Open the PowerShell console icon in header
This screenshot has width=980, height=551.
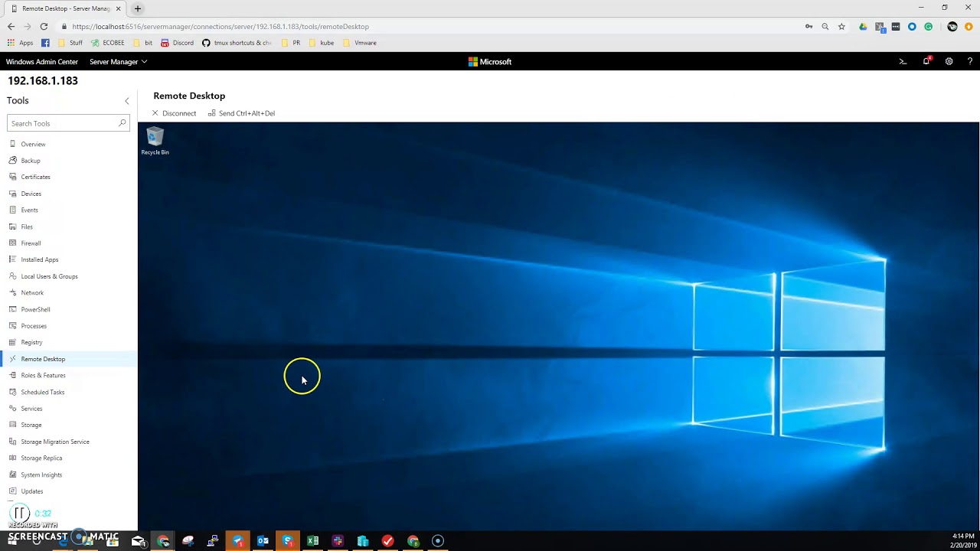coord(903,61)
